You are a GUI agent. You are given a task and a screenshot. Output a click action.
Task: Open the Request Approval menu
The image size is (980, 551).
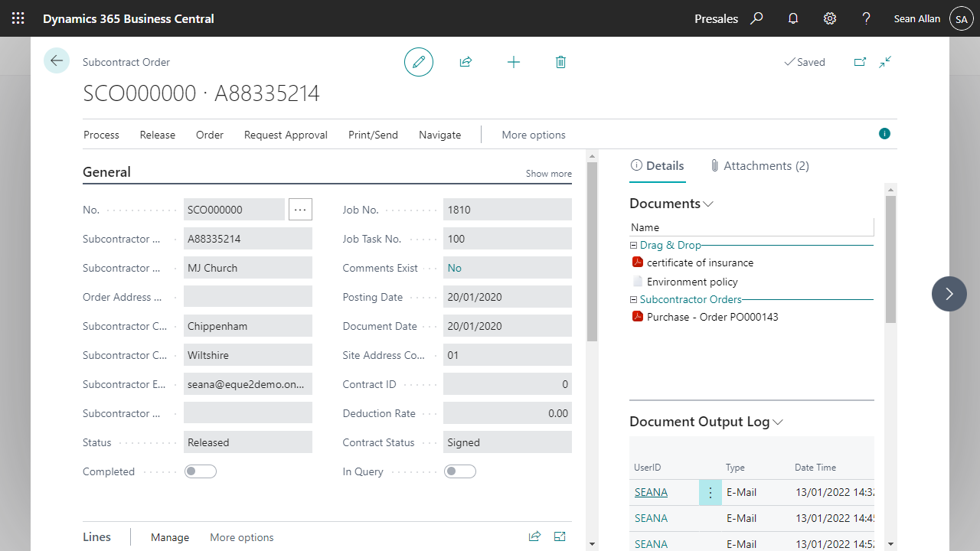[286, 135]
